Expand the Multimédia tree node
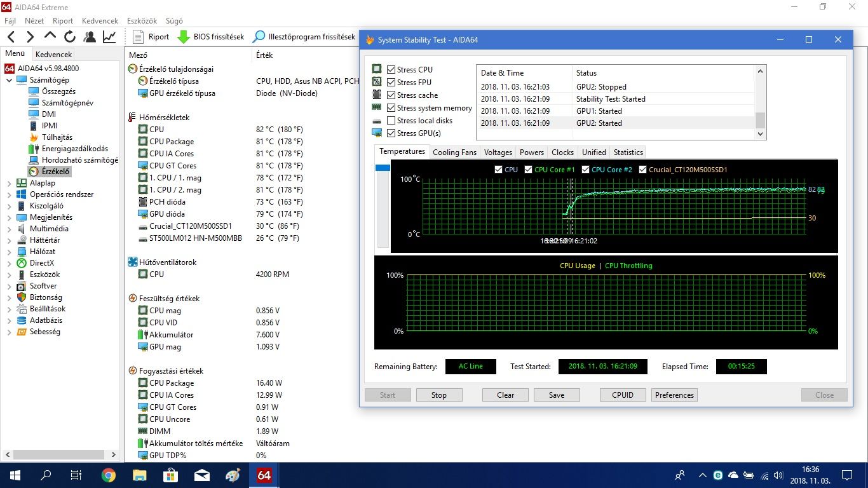868x488 pixels. tap(9, 229)
